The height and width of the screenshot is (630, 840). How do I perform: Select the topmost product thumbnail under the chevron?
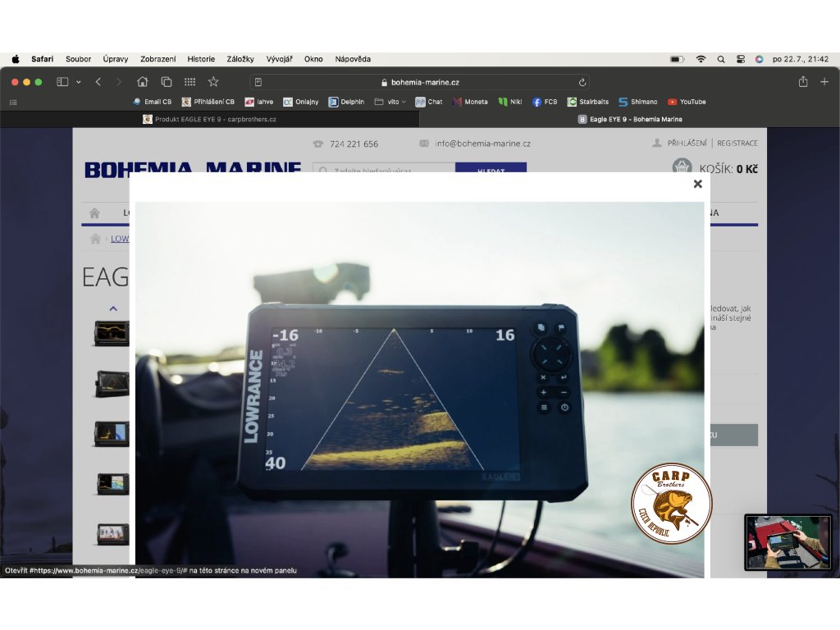[112, 333]
